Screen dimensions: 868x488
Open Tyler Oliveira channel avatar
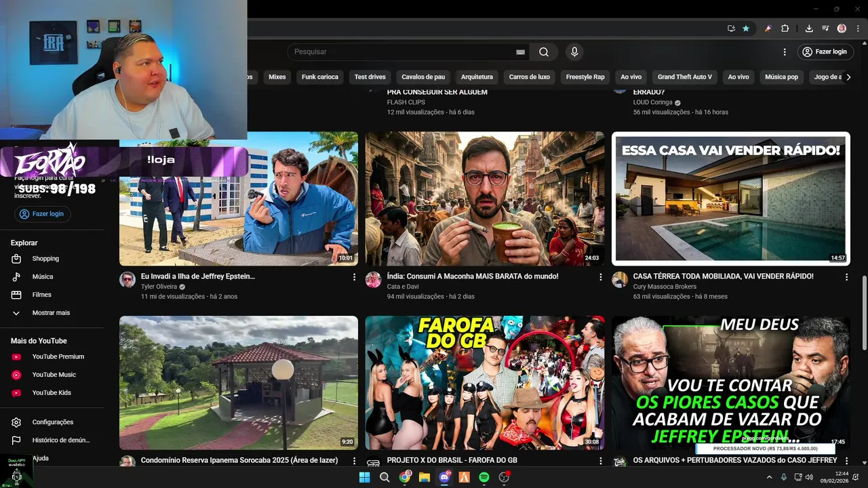click(x=127, y=280)
